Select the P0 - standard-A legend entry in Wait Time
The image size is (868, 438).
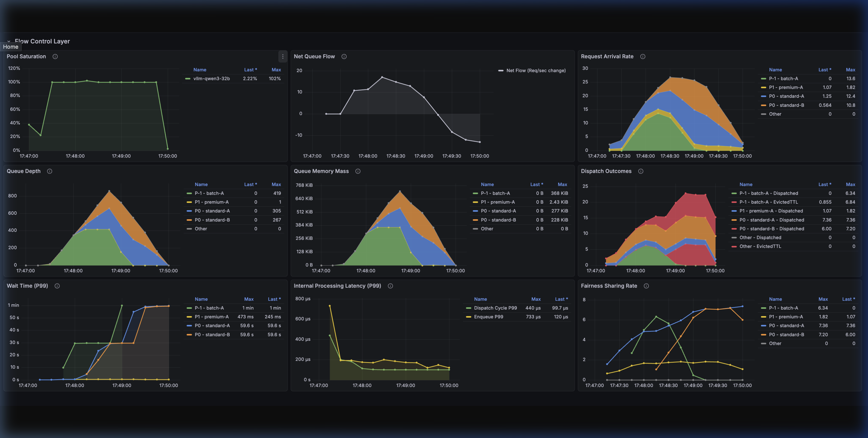(212, 325)
